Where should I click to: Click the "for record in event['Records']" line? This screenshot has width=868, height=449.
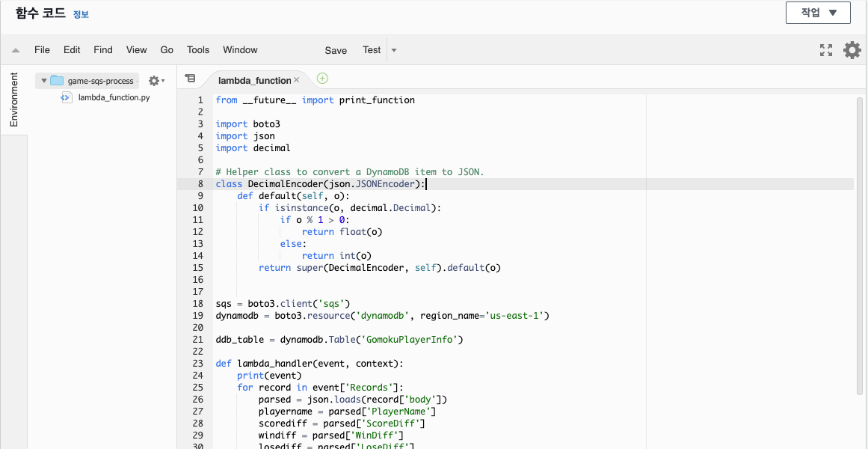pos(321,388)
